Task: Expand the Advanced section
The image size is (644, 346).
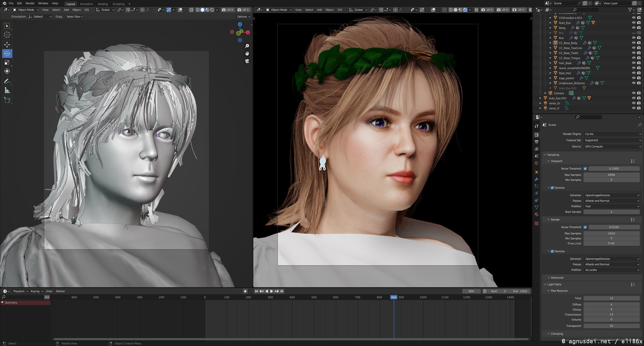Action: pos(557,278)
